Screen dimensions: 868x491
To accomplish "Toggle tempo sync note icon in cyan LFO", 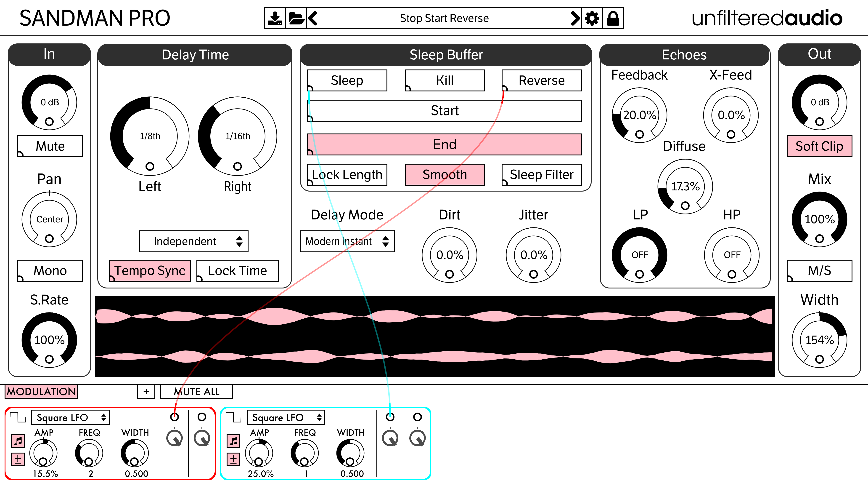I will point(233,441).
